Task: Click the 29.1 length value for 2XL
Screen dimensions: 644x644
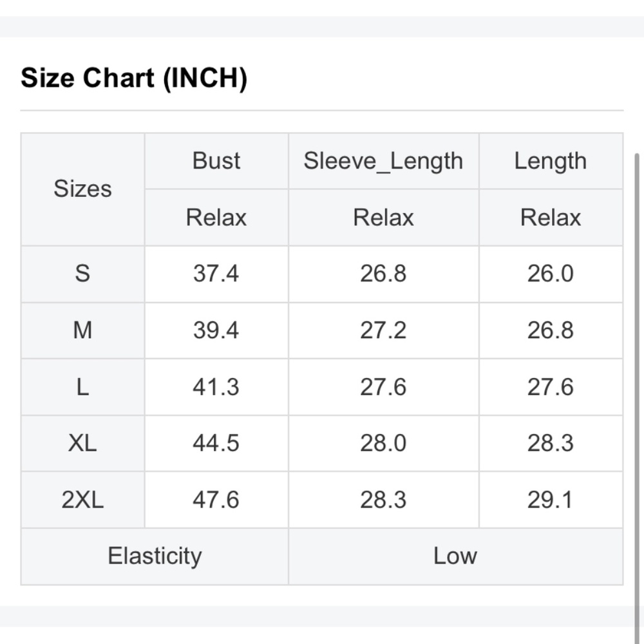Action: [551, 500]
